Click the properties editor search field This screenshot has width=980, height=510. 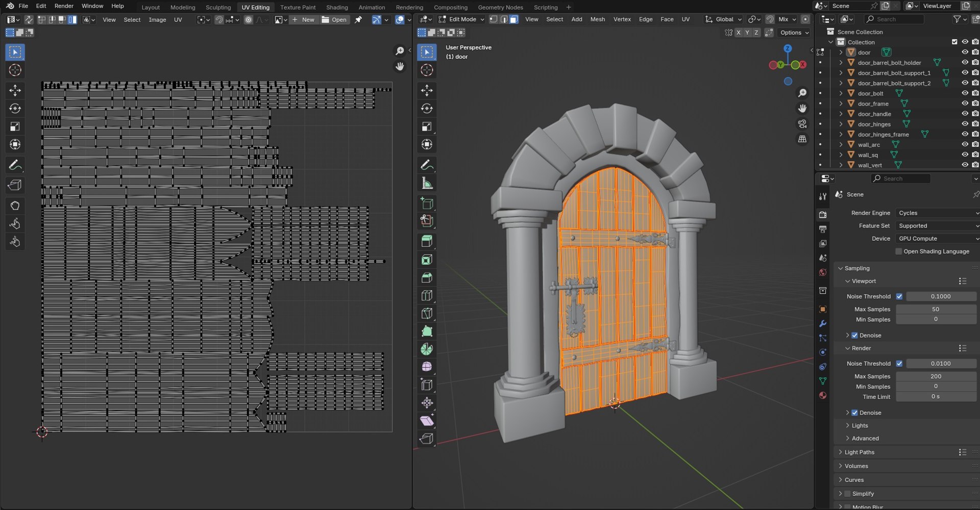[x=900, y=178]
